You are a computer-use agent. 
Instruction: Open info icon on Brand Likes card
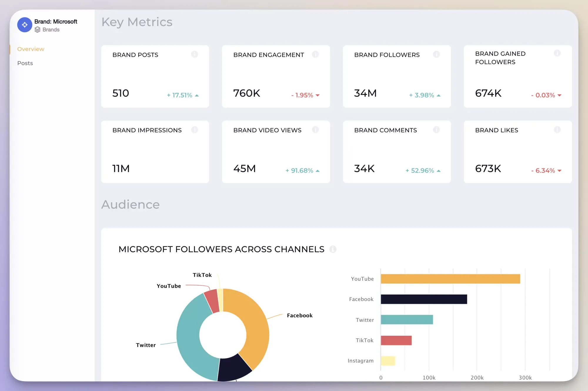[557, 130]
